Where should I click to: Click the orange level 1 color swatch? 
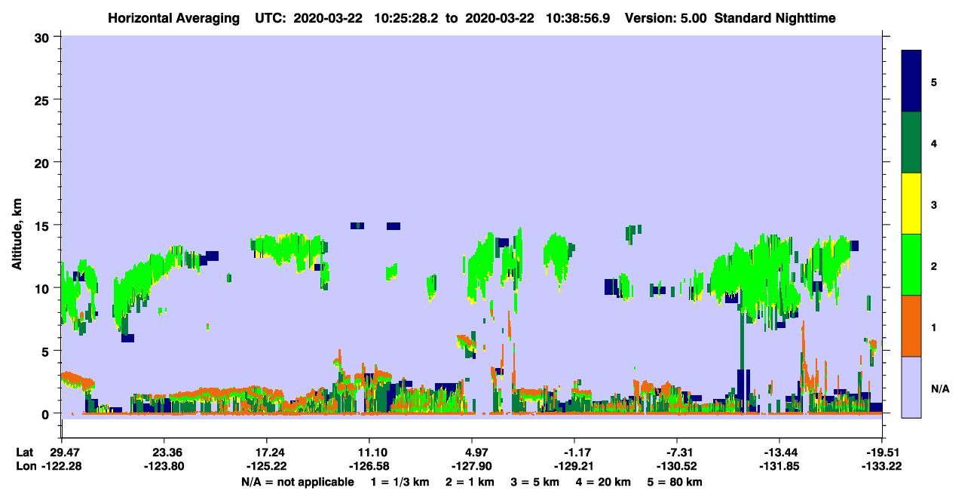[911, 325]
